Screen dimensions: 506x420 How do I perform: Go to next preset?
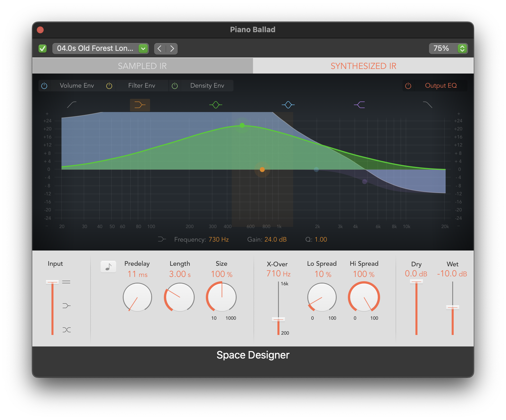[172, 49]
